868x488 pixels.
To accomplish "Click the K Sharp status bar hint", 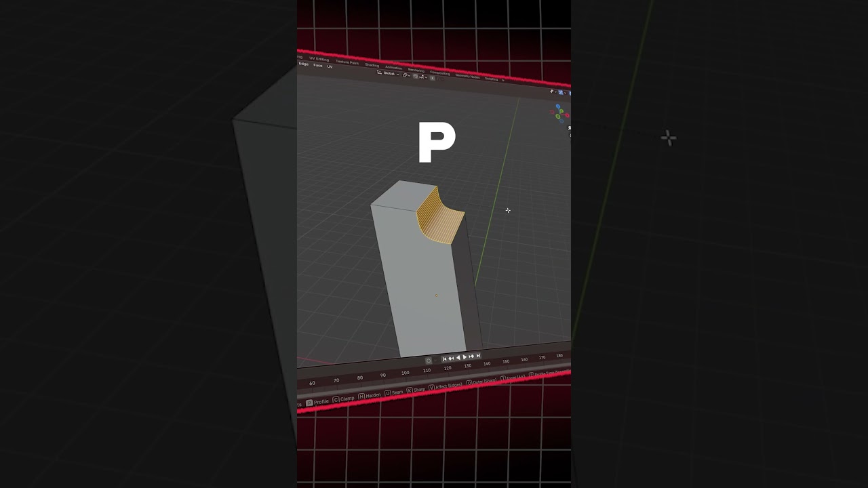I will pos(416,390).
